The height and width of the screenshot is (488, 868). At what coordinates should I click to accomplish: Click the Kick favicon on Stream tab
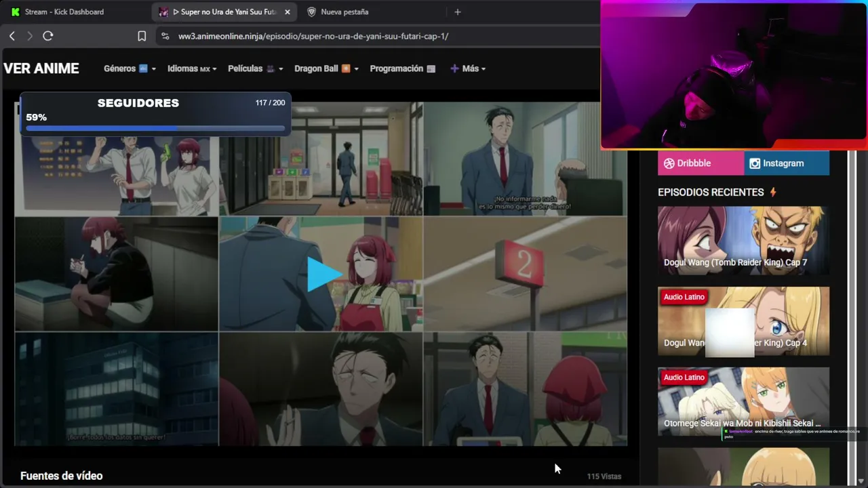tap(16, 12)
